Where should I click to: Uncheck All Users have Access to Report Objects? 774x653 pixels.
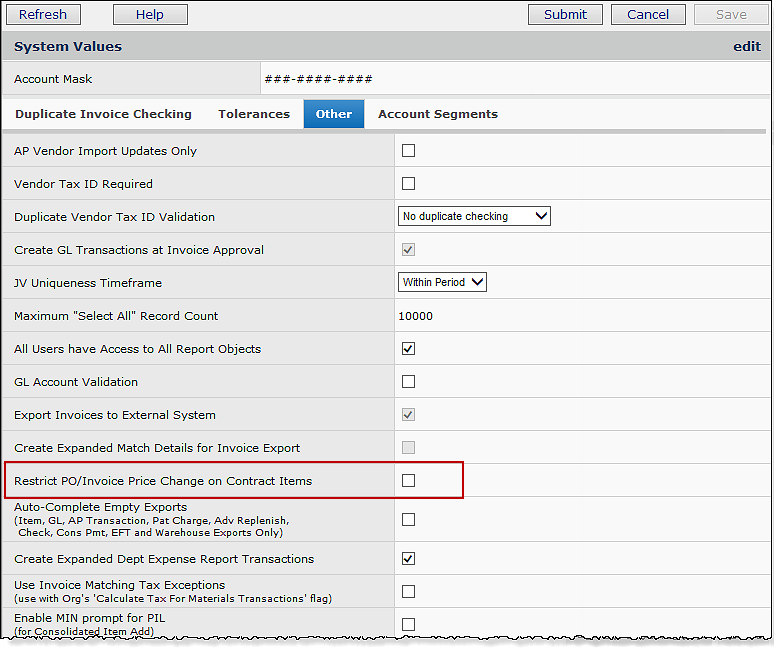[408, 349]
